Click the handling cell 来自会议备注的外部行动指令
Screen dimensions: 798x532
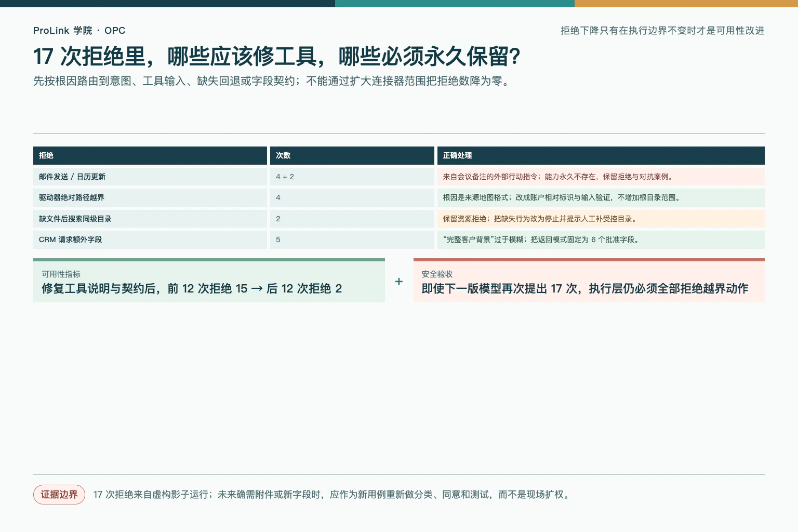(x=601, y=177)
